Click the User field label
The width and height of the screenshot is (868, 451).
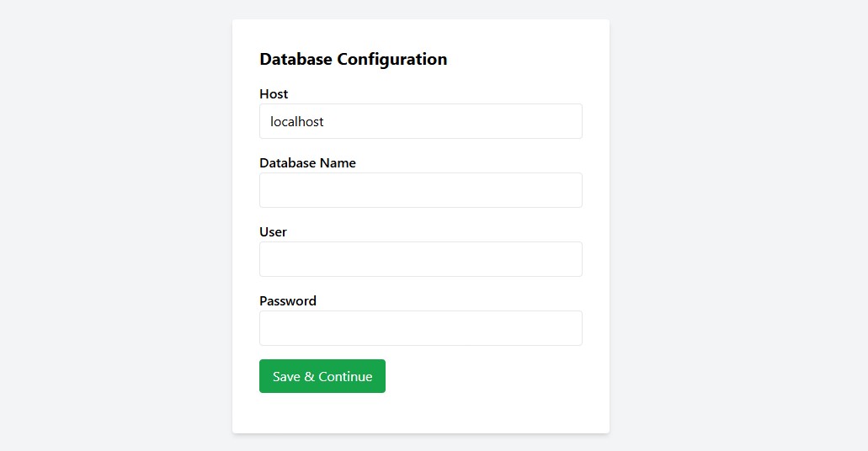click(x=273, y=232)
